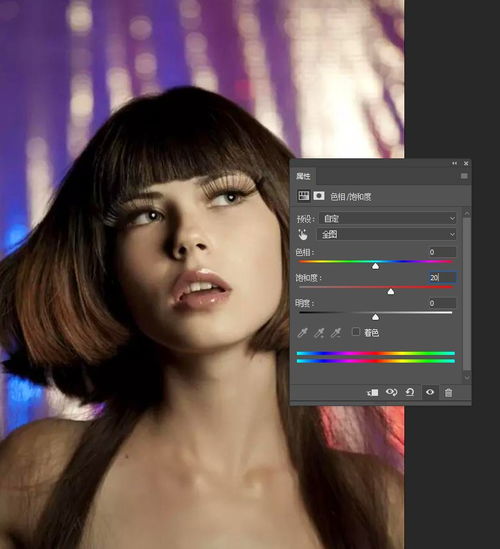This screenshot has width=500, height=549.
Task: Click the 明度 lightness slider handle
Action: [375, 317]
